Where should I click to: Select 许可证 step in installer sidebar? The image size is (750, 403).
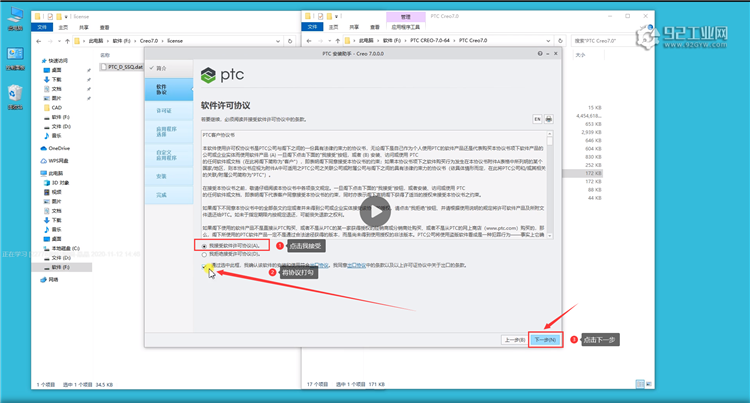coord(169,110)
